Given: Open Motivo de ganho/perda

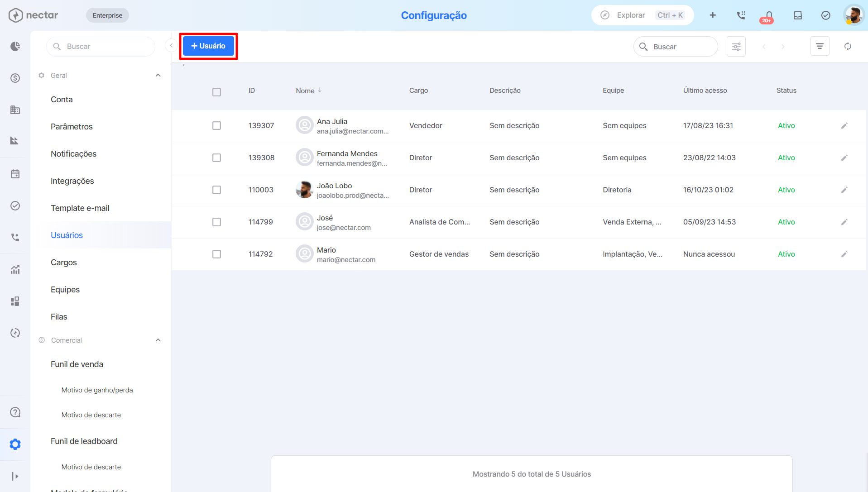Looking at the screenshot, I should [97, 390].
